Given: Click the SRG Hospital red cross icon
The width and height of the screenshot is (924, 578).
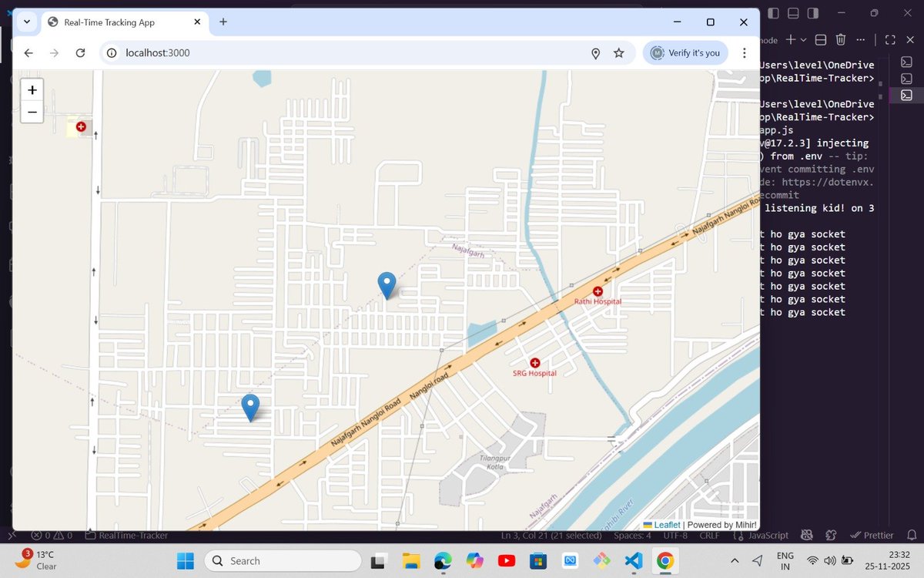Looking at the screenshot, I should pyautogui.click(x=535, y=362).
